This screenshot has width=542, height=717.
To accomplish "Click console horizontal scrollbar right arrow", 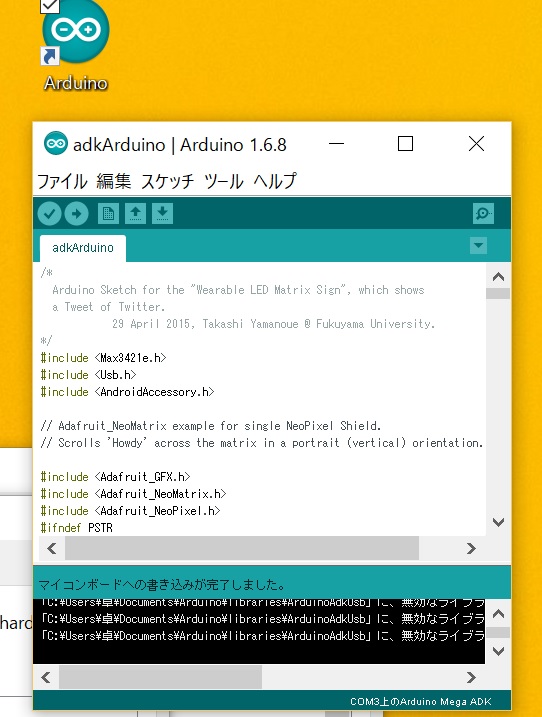I will coord(471,677).
